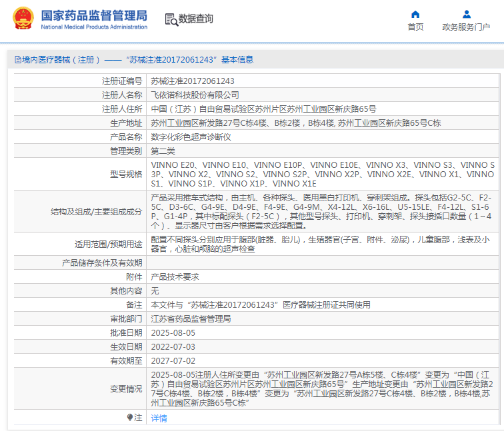This screenshot has width=504, height=431.
Task: Click the 变更情况 change history text
Action: 322,388
